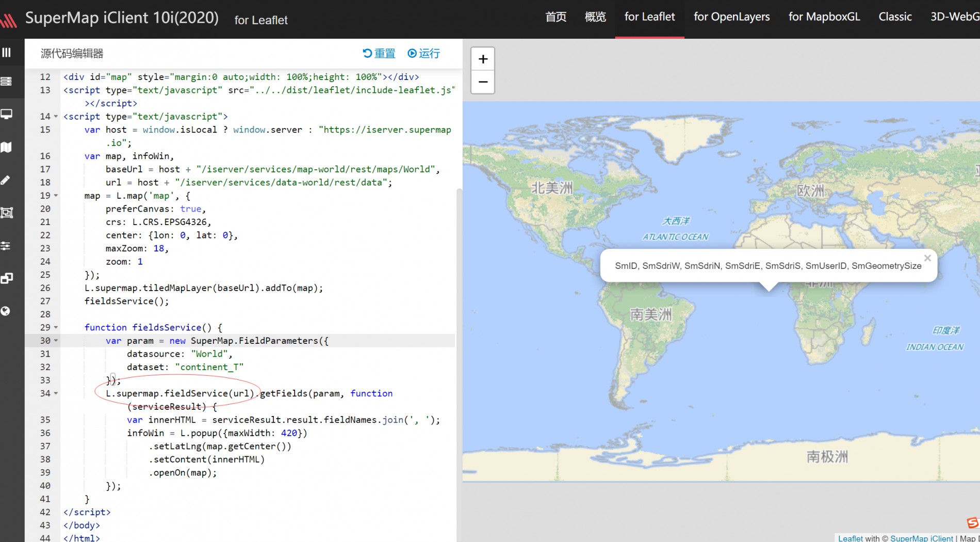
Task: Click SuperMap iClient 10i(2020) title
Action: click(x=122, y=18)
